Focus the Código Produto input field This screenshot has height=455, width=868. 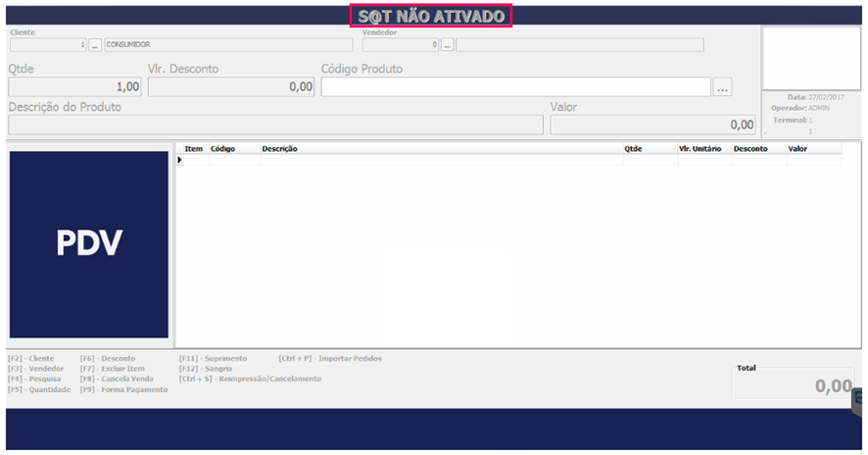click(x=514, y=87)
